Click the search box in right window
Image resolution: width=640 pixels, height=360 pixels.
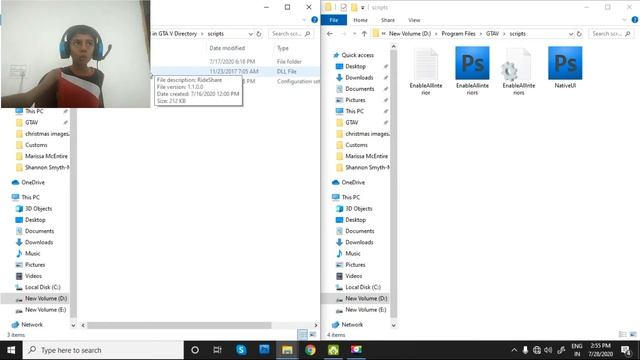point(611,34)
